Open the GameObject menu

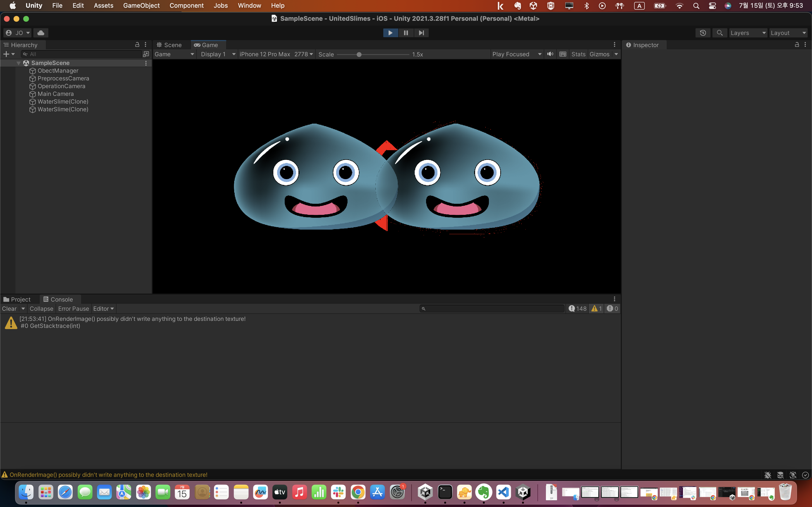point(141,5)
